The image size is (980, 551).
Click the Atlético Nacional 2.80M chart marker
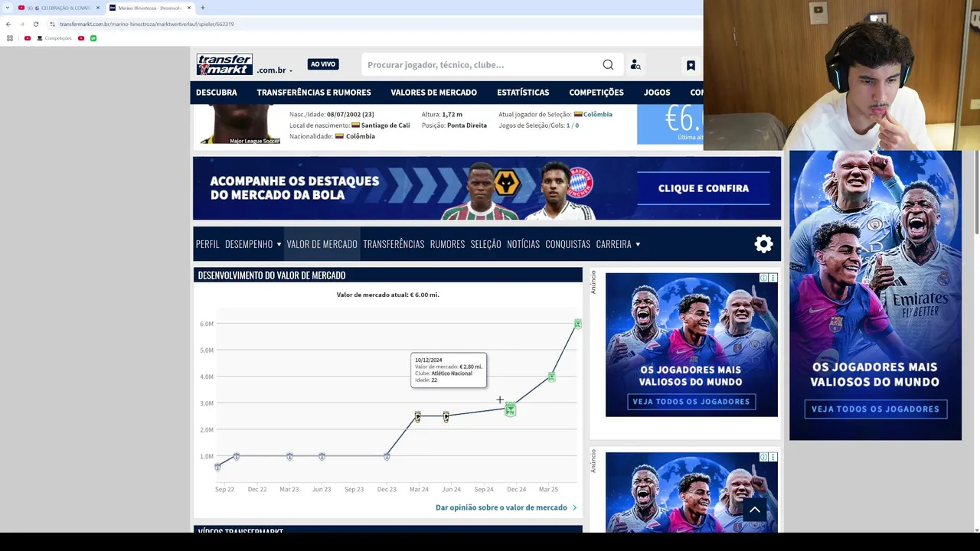pos(510,410)
